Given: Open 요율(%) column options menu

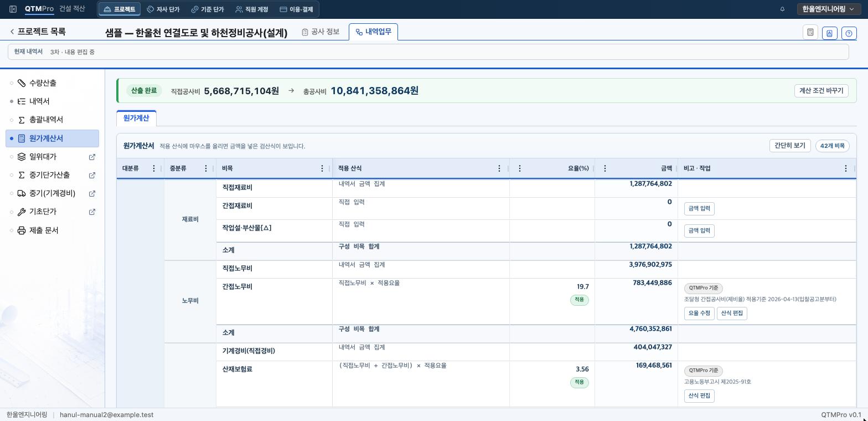Looking at the screenshot, I should pos(519,168).
